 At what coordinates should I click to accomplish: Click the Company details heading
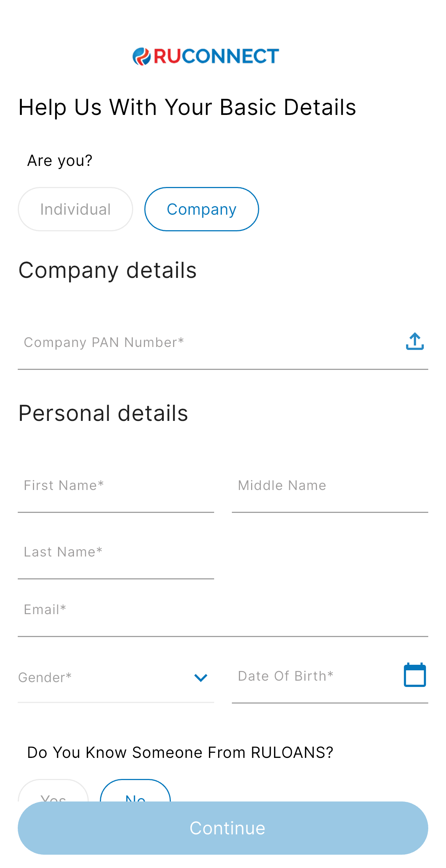[108, 270]
